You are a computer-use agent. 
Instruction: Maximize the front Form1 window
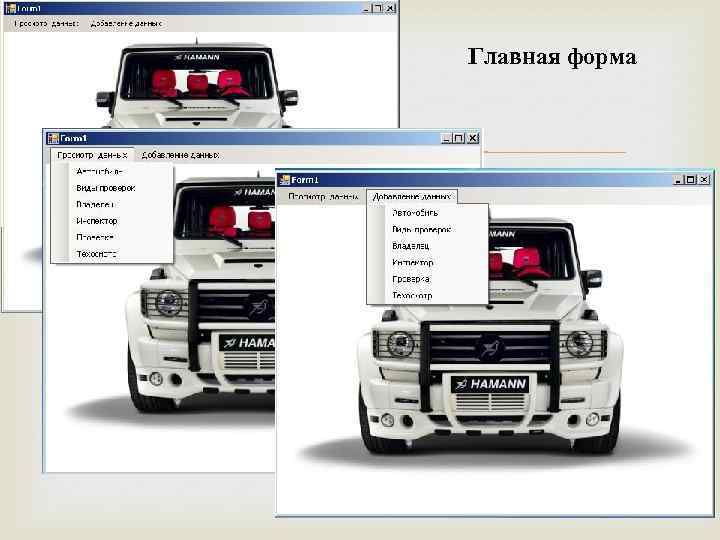[690, 180]
